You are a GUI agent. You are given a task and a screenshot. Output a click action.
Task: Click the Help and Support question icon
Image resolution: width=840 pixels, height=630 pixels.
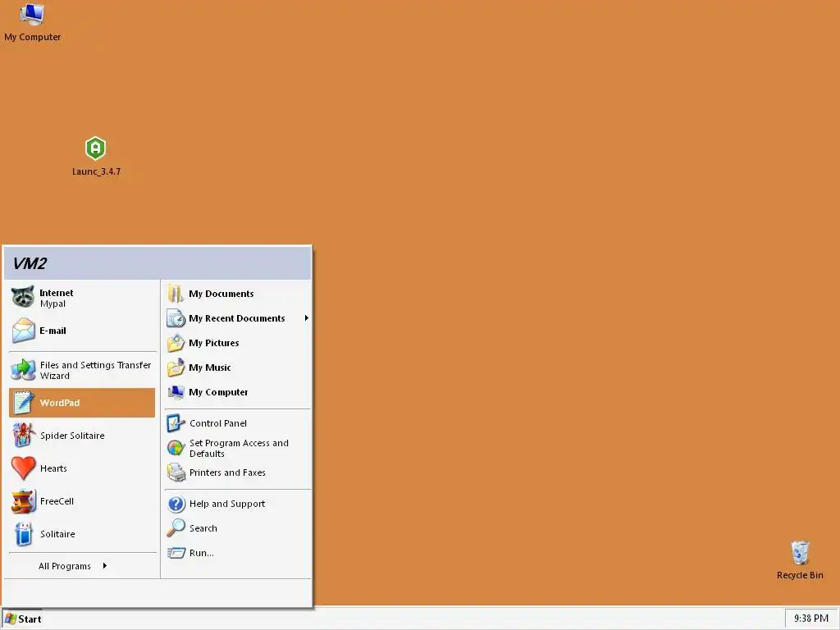click(x=176, y=504)
